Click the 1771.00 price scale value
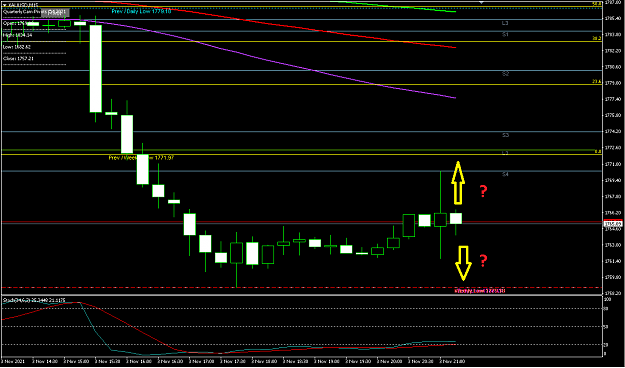The image size is (625, 368). point(614,164)
